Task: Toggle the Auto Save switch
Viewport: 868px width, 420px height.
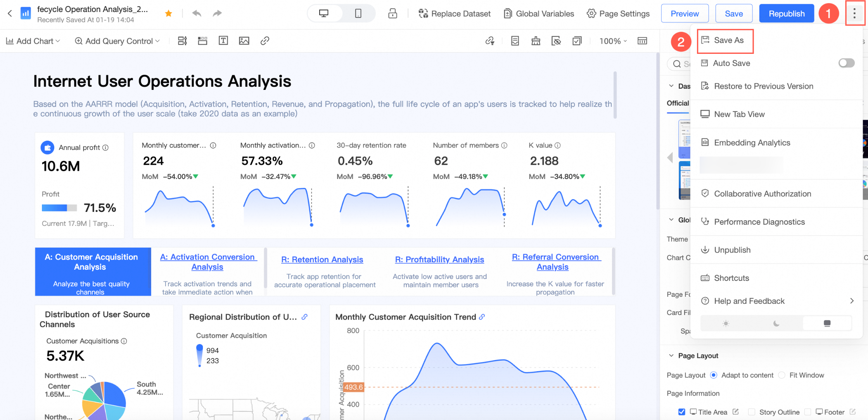Action: 846,63
